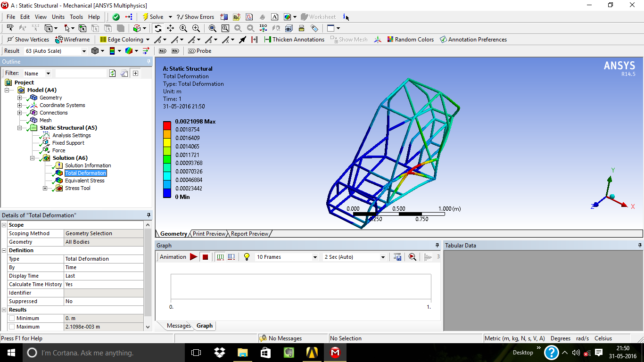Click the filter text input field

82,73
